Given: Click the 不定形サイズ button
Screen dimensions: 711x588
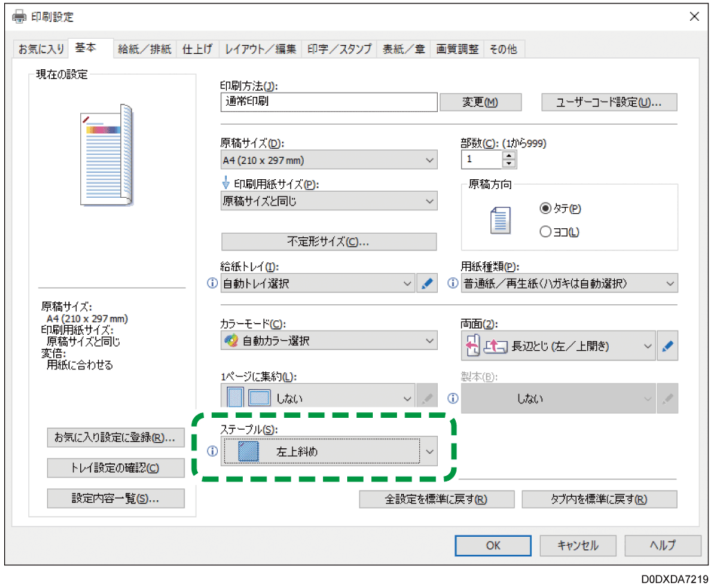Looking at the screenshot, I should [329, 241].
